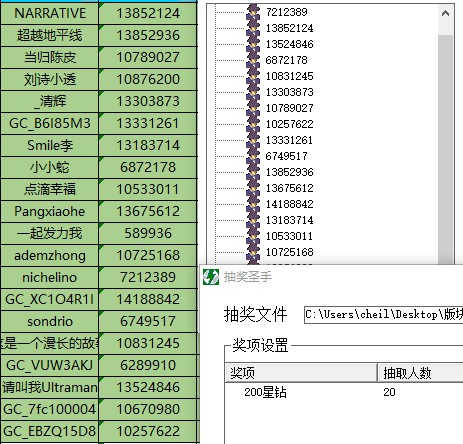
Task: Click the avatar icon beside 13675612 in list
Action: (x=253, y=188)
